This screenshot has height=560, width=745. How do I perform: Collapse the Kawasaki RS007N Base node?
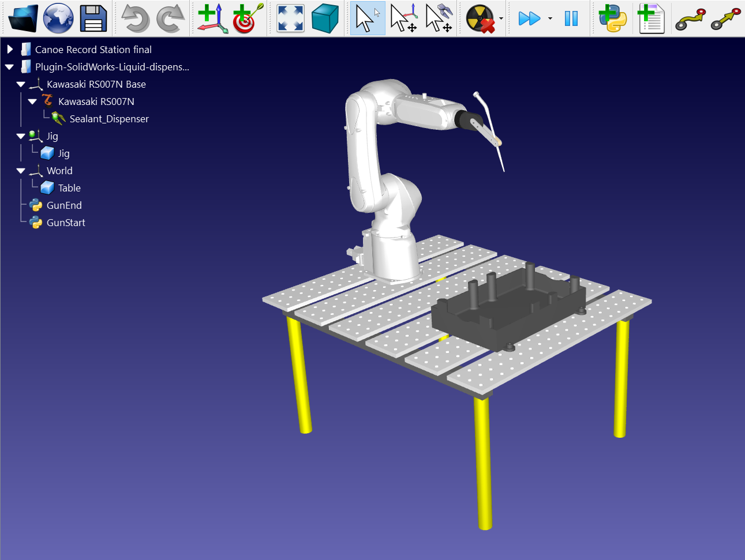(x=21, y=84)
